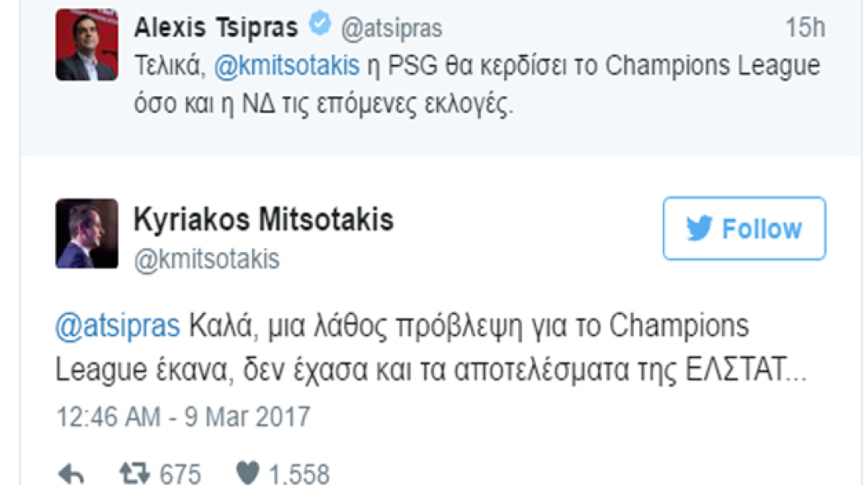Click the @kmitsotakis mention in Tsipras's tweet
The width and height of the screenshot is (868, 485).
point(286,66)
